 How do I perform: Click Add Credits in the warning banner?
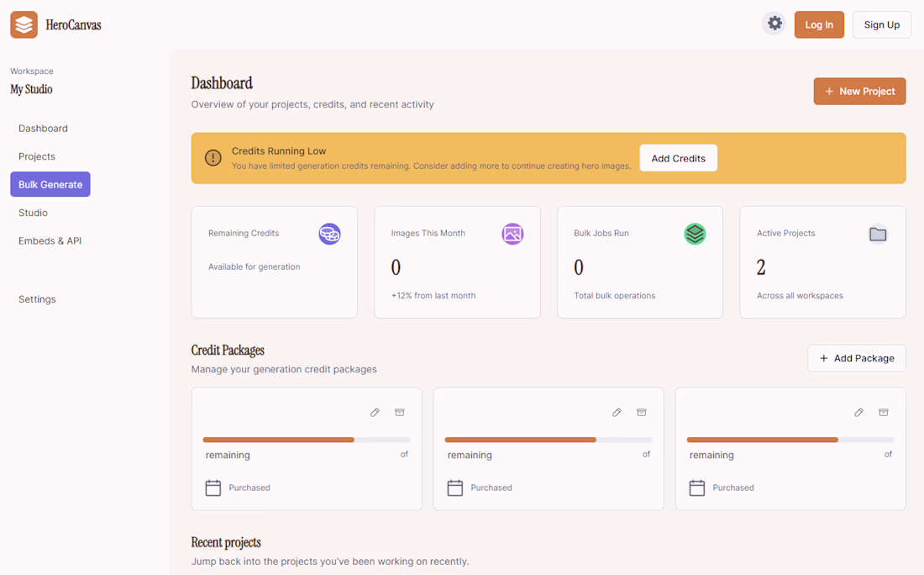click(x=678, y=158)
